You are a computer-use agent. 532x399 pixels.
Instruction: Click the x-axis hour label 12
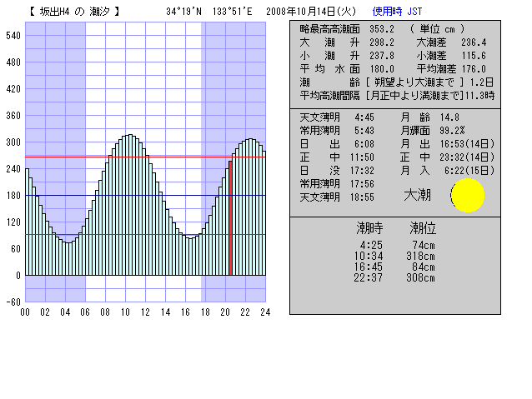(x=146, y=312)
